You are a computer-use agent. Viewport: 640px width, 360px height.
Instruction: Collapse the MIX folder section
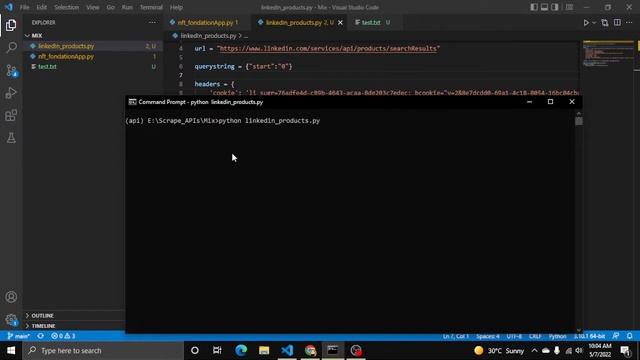(x=93, y=36)
